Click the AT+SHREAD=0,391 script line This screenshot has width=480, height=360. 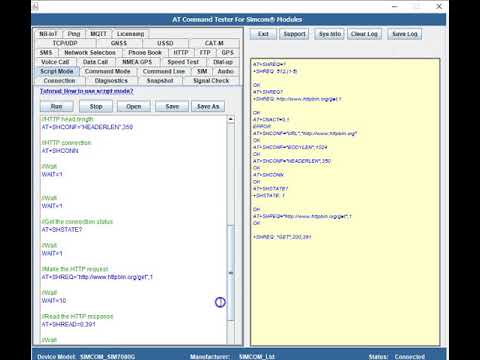69,324
